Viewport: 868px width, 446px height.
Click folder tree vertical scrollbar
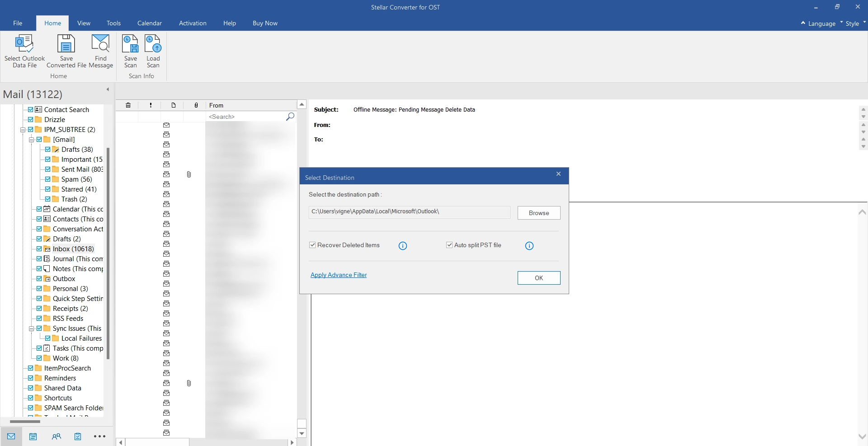108,253
